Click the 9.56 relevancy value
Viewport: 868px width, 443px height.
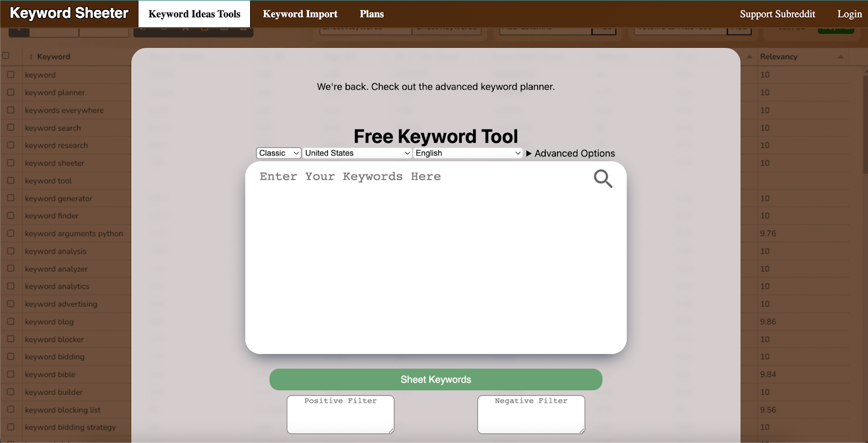[x=768, y=410]
